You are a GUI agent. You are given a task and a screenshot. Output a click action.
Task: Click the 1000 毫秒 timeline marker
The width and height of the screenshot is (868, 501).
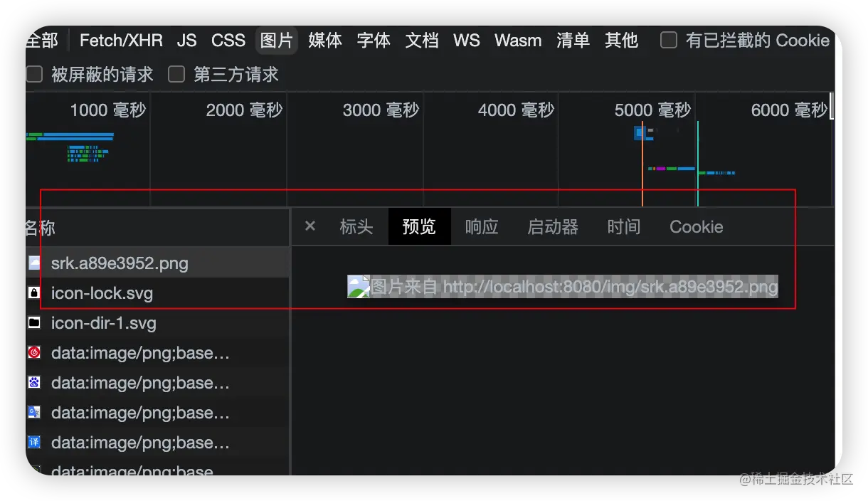click(108, 110)
